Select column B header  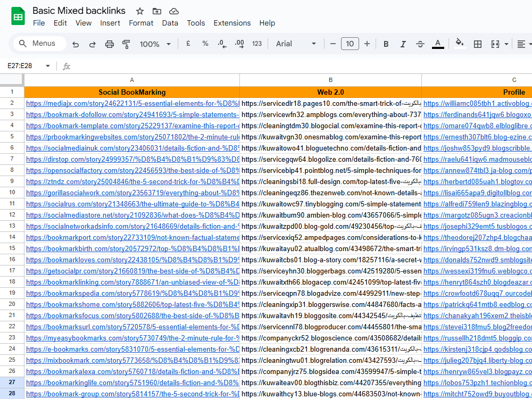(330, 80)
